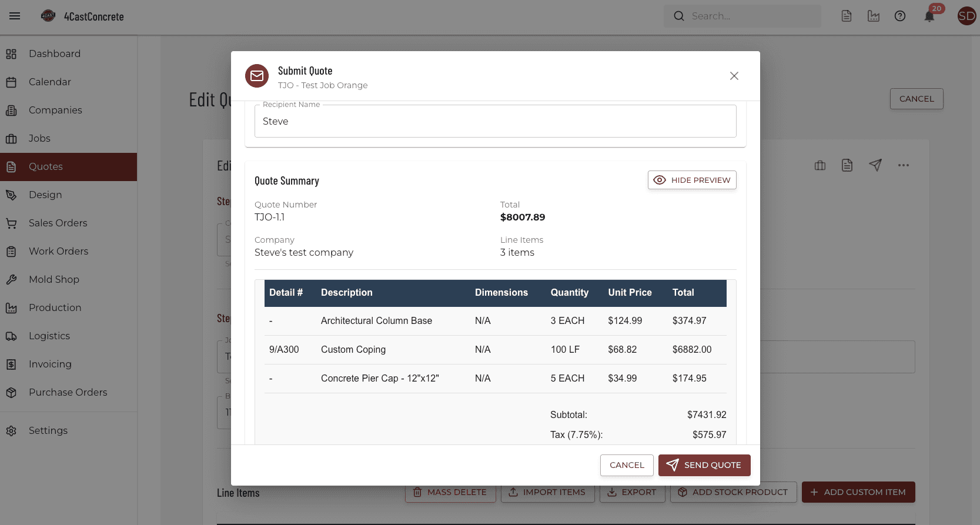Screen dimensions: 980x525
Task: Click the Work Orders clipboard icon
Action: point(11,252)
